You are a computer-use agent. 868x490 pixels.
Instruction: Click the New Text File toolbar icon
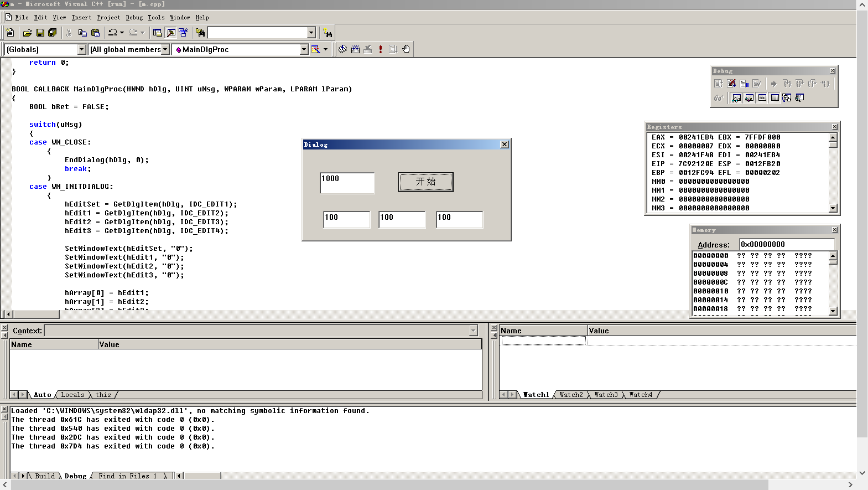tap(11, 33)
